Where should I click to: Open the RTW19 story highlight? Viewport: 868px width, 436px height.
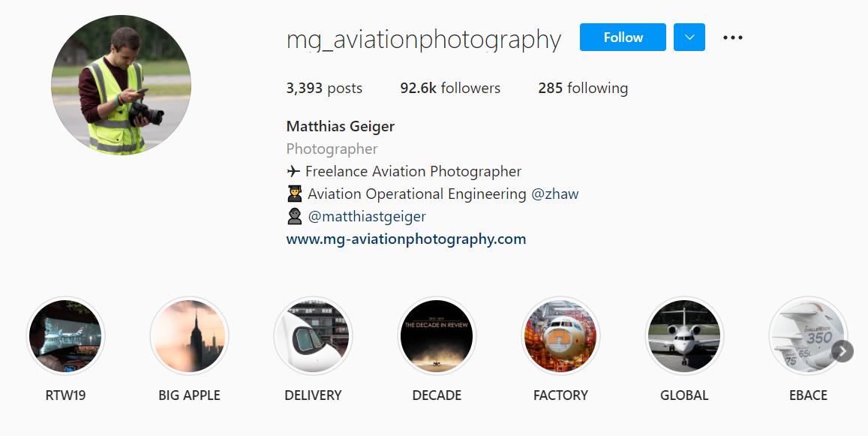[x=65, y=335]
